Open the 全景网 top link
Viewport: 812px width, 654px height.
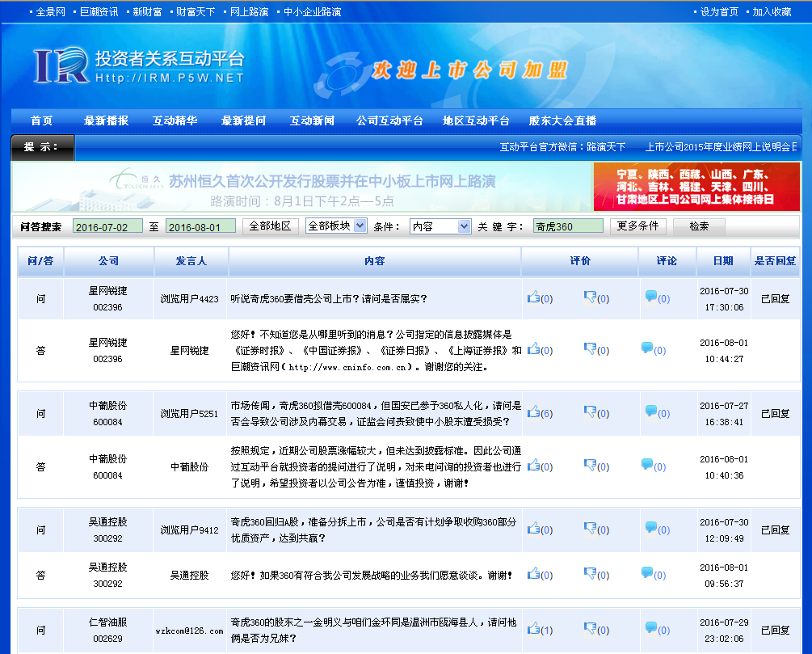pos(50,12)
